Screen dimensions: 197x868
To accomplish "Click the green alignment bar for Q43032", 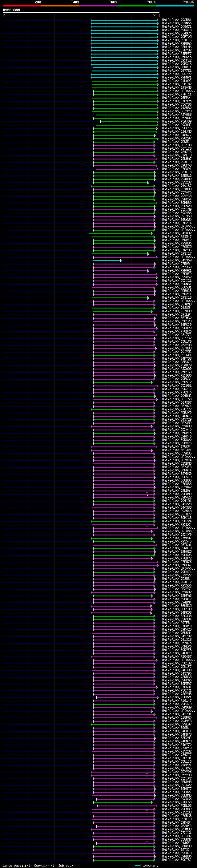I will tap(121, 233).
